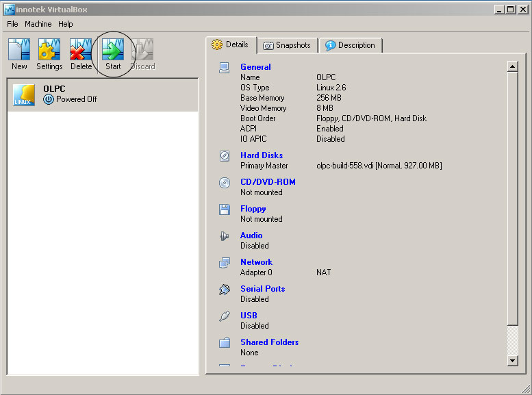Open the USB settings link
The image size is (532, 395).
(249, 316)
